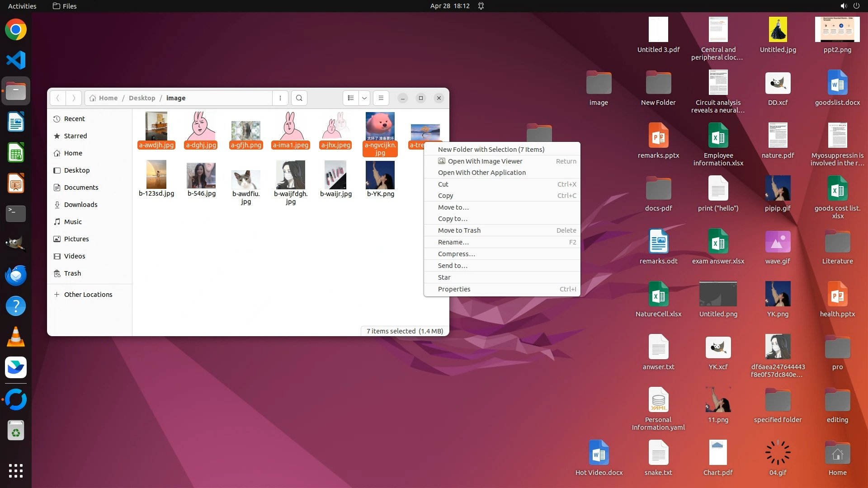Select the b-awdfiu.jpg cat thumbnail

[245, 180]
